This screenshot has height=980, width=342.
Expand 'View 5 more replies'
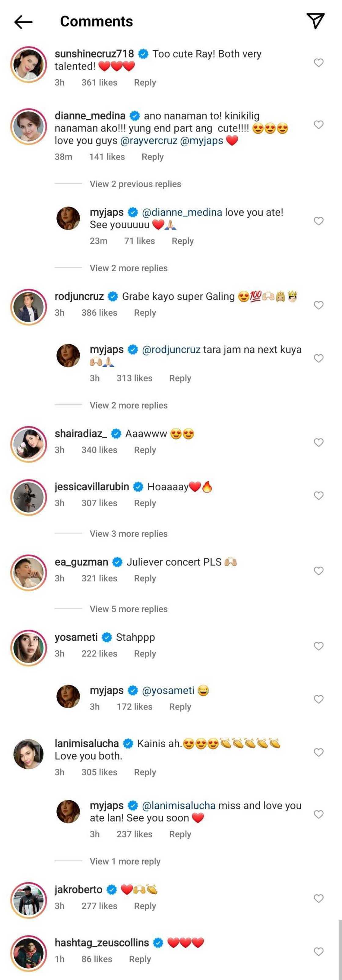(x=128, y=609)
